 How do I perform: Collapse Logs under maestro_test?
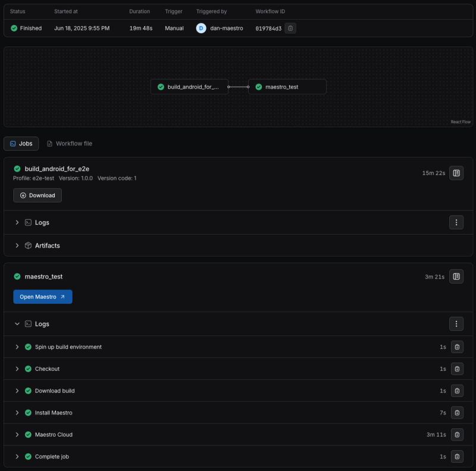click(17, 324)
